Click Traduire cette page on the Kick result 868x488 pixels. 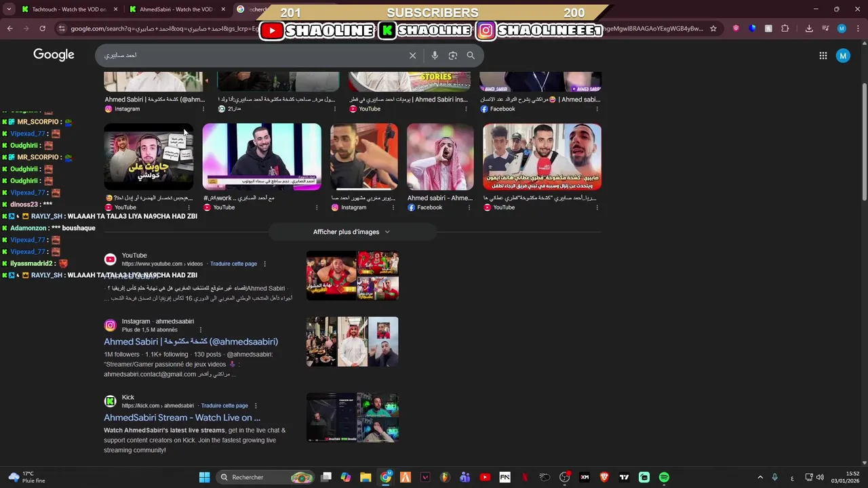(224, 405)
